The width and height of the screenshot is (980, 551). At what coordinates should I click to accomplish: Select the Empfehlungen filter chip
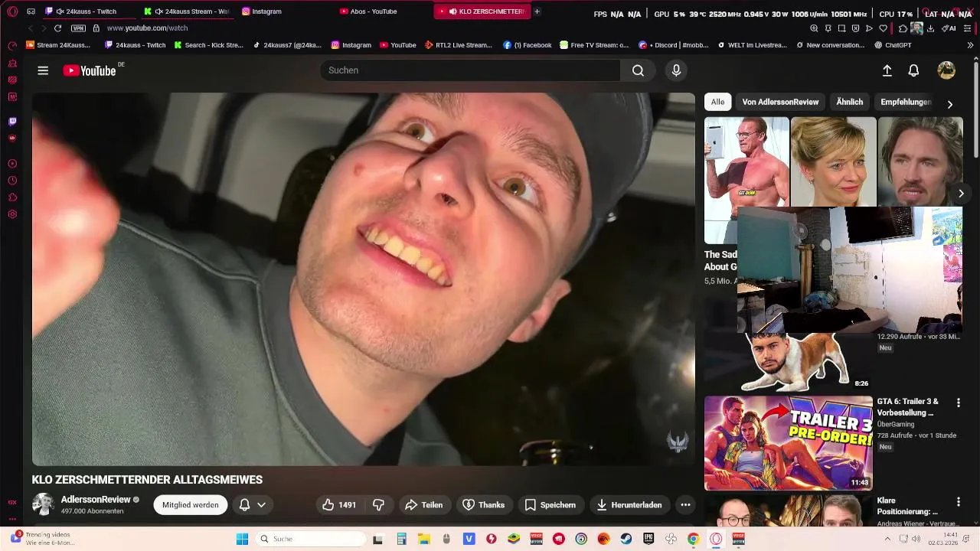coord(906,102)
